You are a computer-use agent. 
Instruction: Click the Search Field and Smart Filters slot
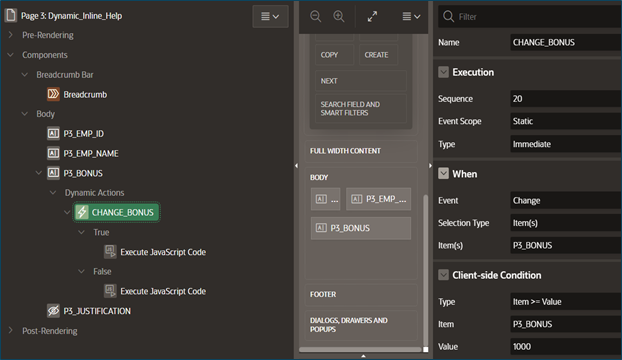pyautogui.click(x=361, y=108)
